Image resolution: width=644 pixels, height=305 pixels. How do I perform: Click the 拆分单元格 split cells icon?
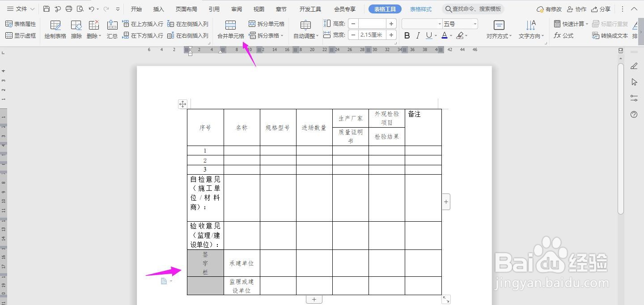267,24
